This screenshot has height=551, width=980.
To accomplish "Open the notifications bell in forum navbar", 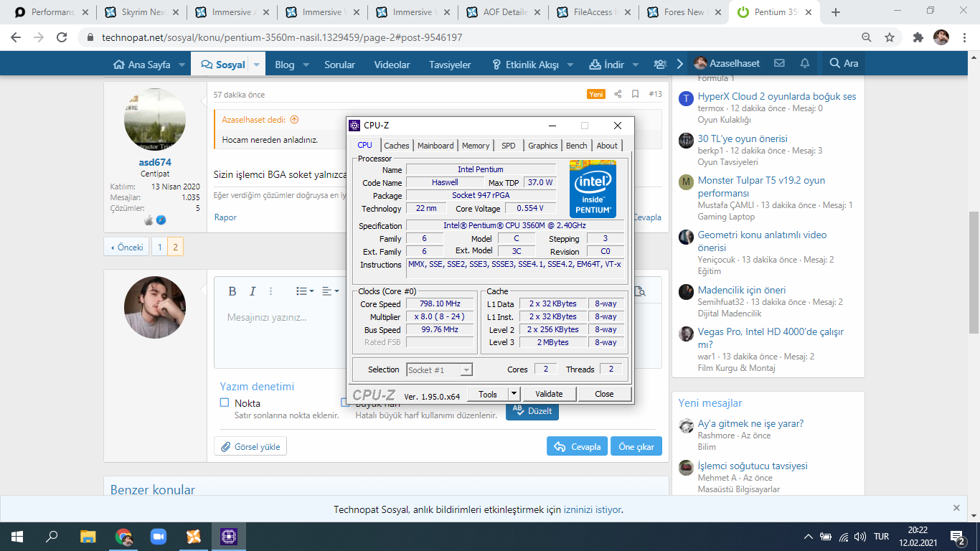I will pyautogui.click(x=805, y=64).
